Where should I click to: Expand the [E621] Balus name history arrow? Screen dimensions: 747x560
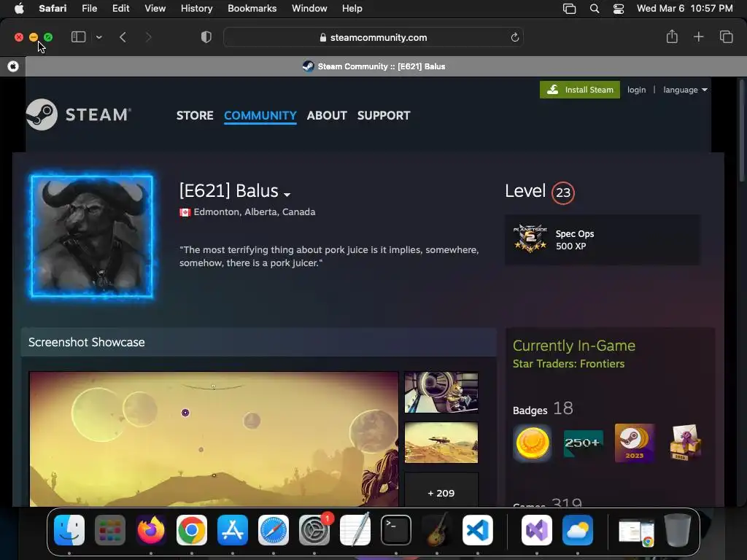[287, 194]
